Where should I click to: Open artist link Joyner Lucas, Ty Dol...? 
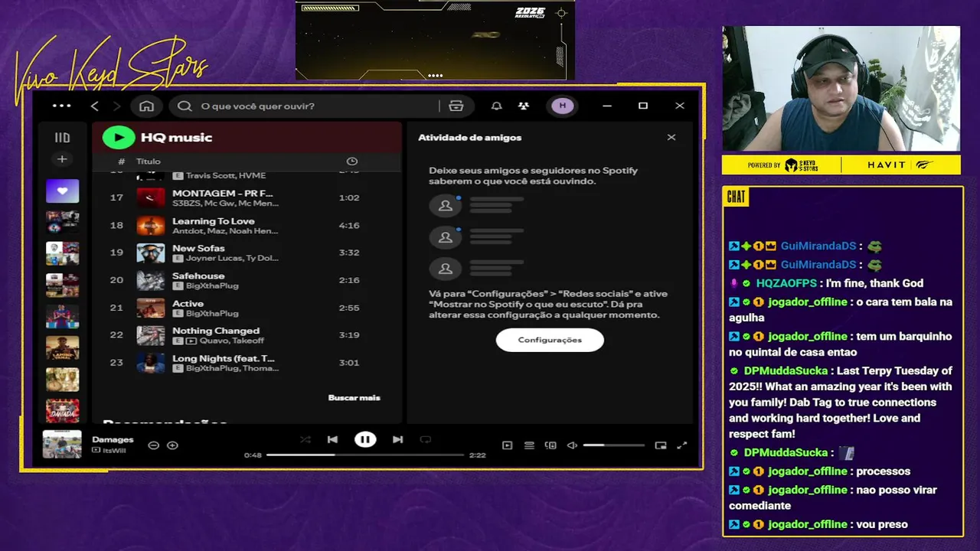[x=232, y=258]
